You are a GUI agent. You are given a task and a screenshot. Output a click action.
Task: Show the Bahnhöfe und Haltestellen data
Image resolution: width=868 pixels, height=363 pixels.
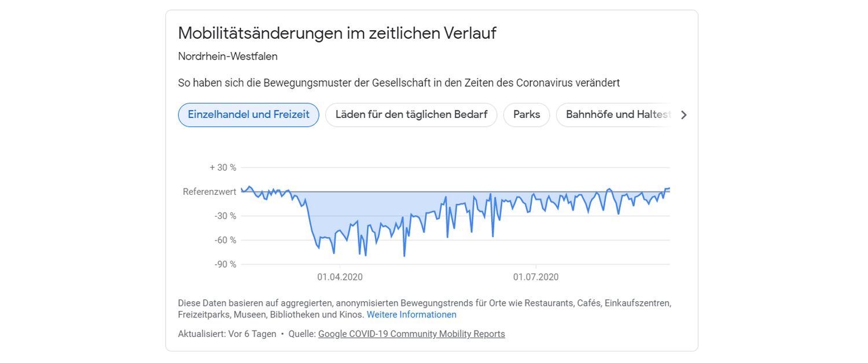[617, 114]
